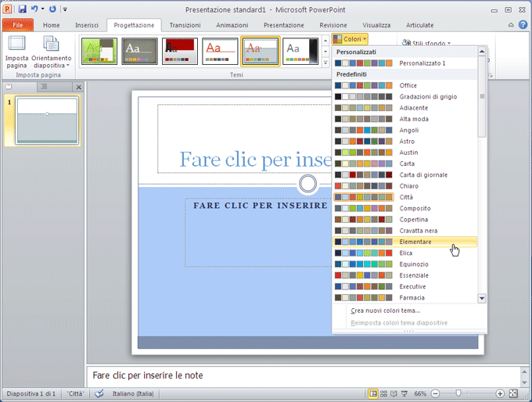Image resolution: width=532 pixels, height=402 pixels.
Task: Switch to the Revisione ribbon tab
Action: 333,25
